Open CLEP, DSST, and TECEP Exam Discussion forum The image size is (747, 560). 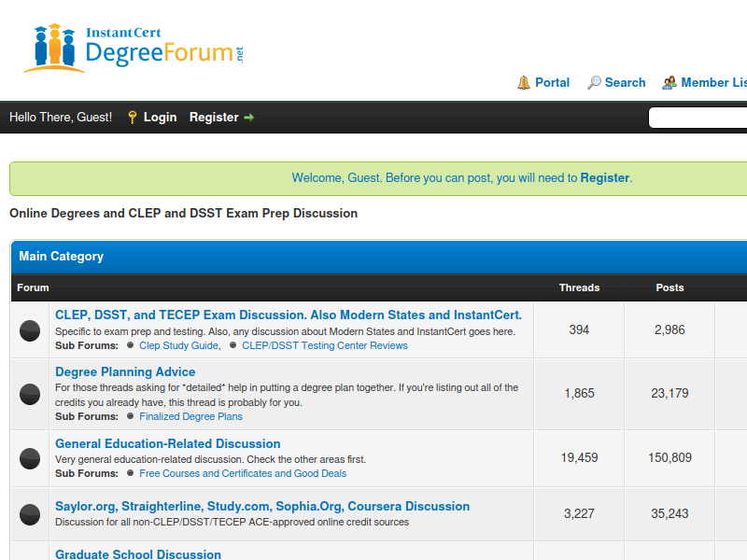[289, 315]
